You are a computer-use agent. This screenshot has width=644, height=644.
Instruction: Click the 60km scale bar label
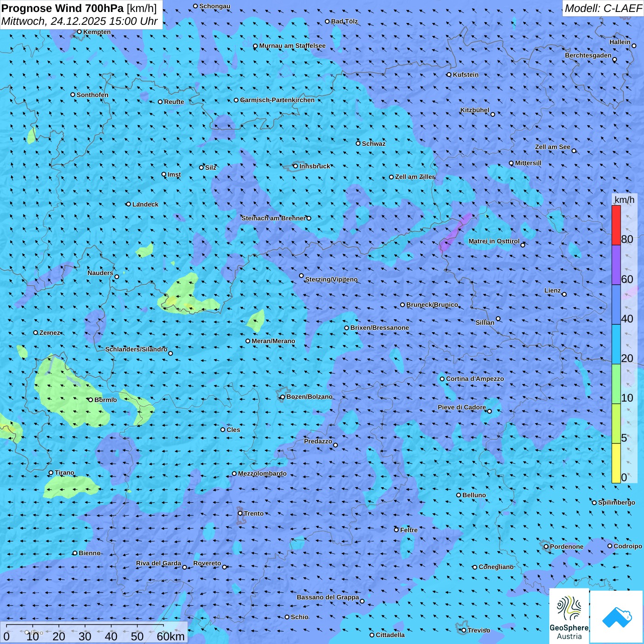171,636
